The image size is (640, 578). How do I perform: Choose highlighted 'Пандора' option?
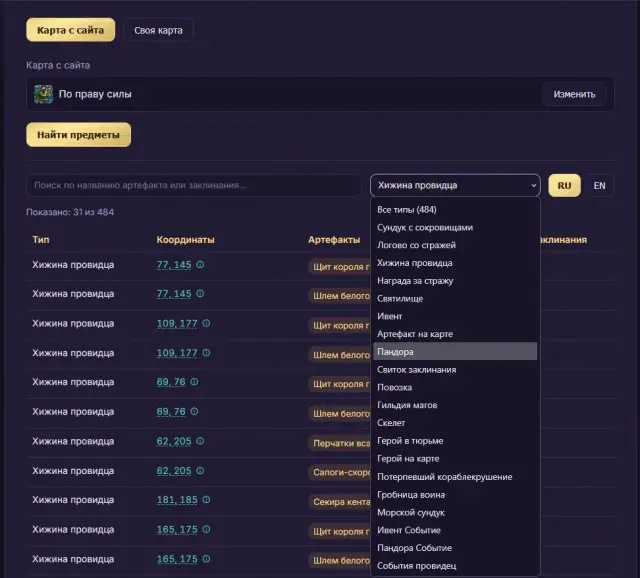455,351
